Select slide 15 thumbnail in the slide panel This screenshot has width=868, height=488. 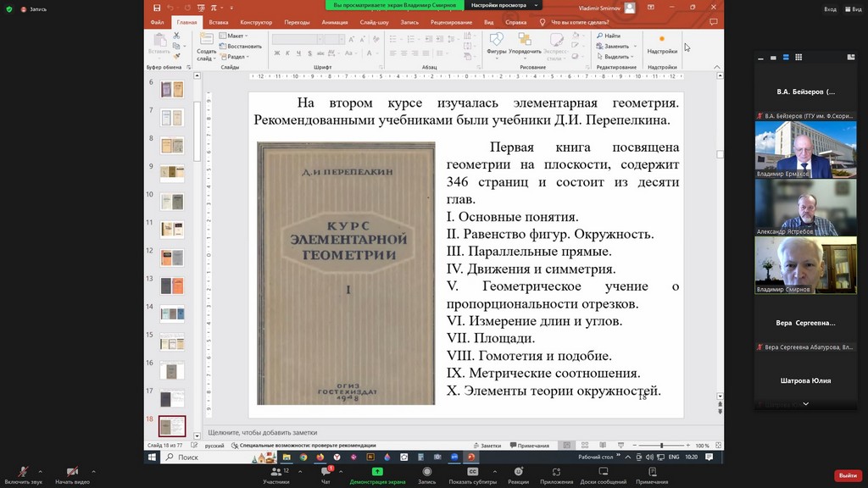[x=172, y=341]
